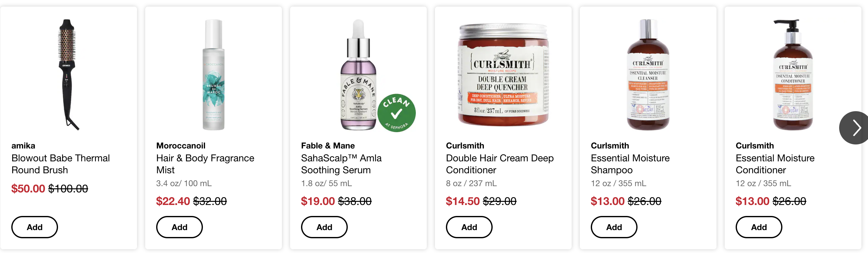Click the next carousel arrow

click(855, 128)
